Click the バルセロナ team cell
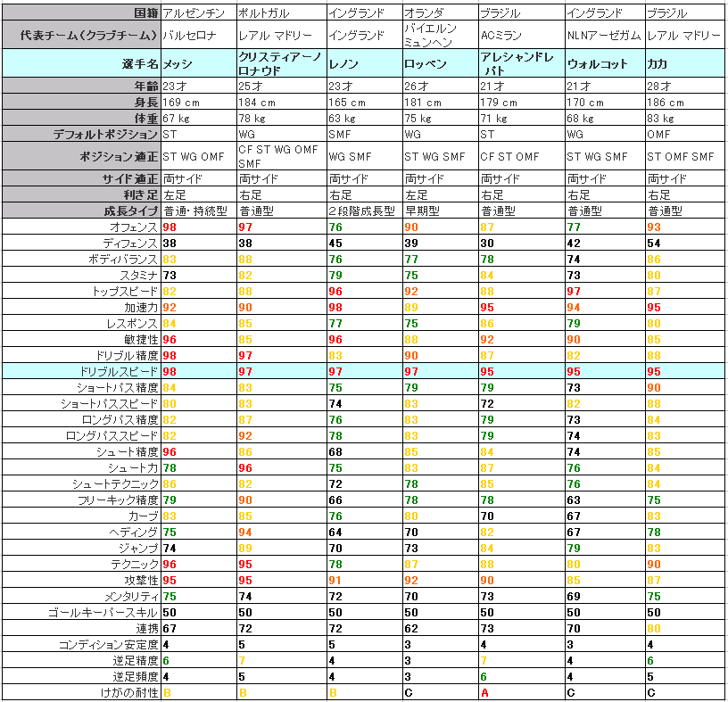The image size is (728, 702). click(x=198, y=36)
